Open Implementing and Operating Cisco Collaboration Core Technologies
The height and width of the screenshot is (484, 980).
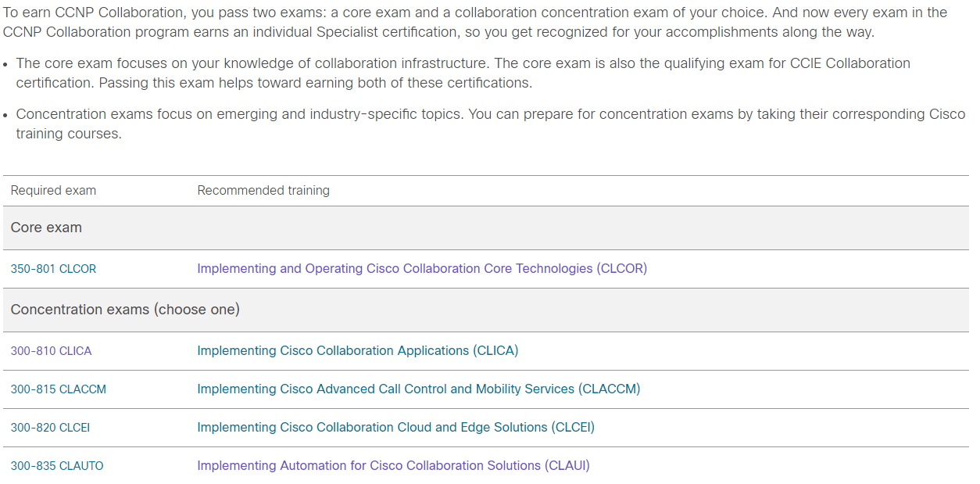pyautogui.click(x=422, y=269)
